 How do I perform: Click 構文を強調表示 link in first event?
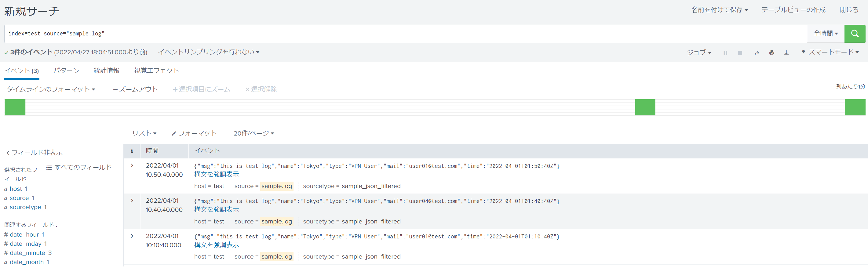point(217,174)
